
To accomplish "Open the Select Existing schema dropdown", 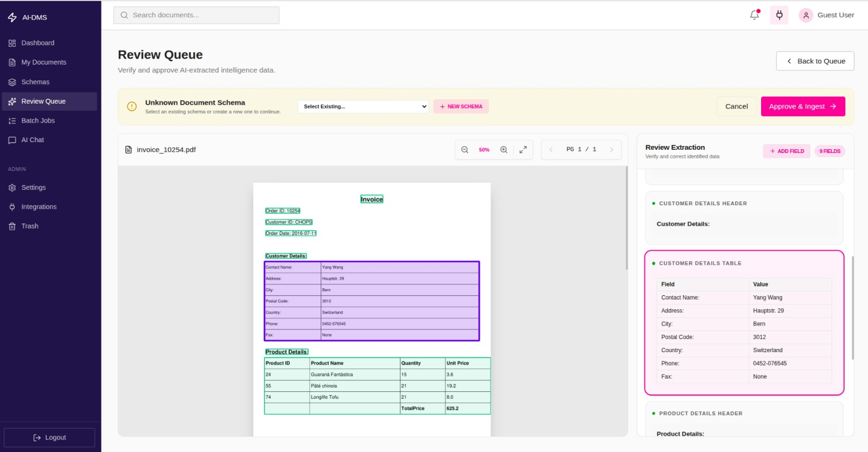I will point(363,106).
